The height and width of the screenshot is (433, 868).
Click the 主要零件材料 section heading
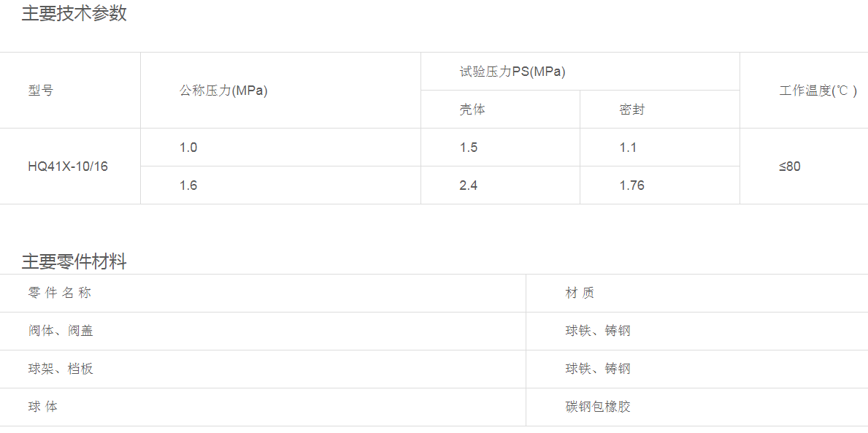click(74, 261)
